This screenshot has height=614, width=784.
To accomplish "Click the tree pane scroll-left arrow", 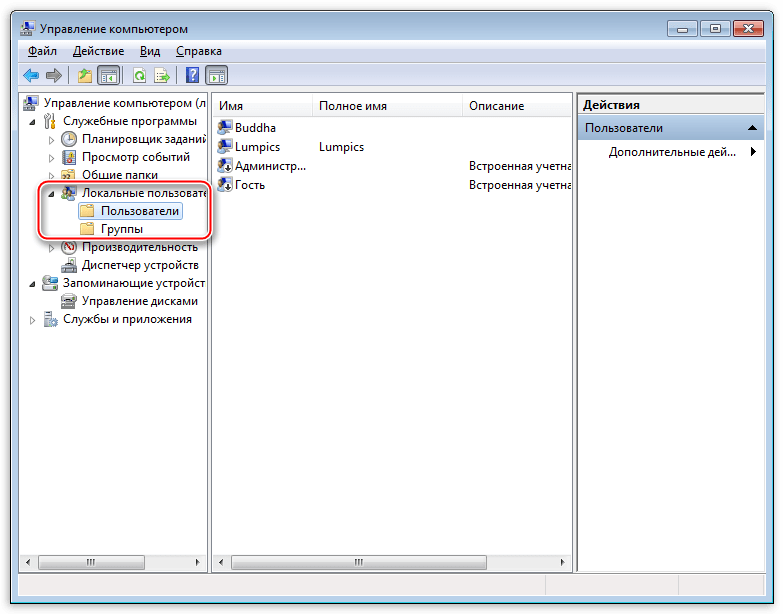I will pyautogui.click(x=28, y=562).
